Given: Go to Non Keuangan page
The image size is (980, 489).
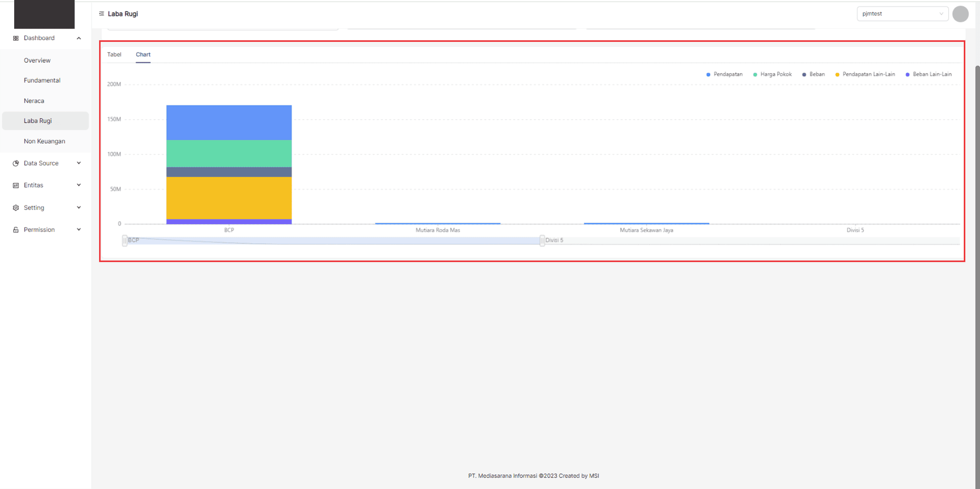Looking at the screenshot, I should coord(45,141).
